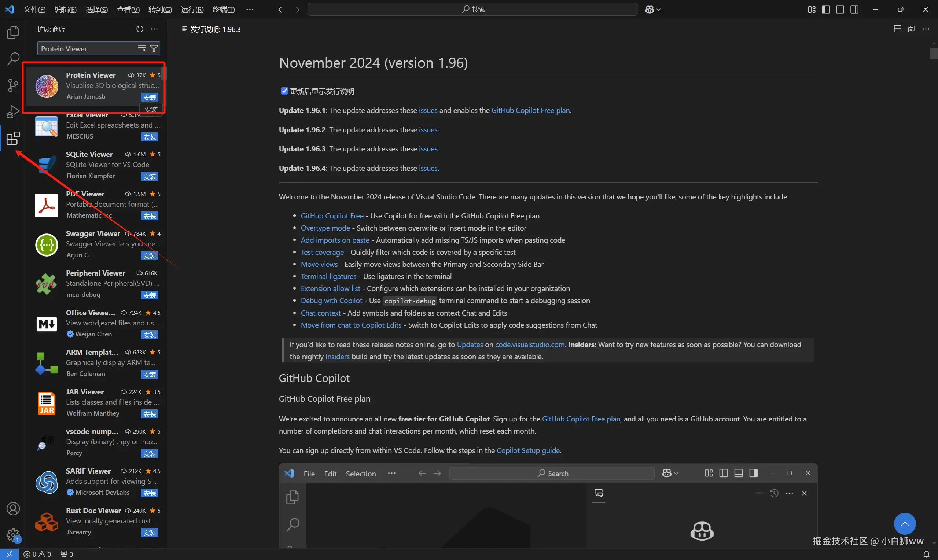Toggle the bottom panel layout
This screenshot has width=938, height=560.
[840, 10]
